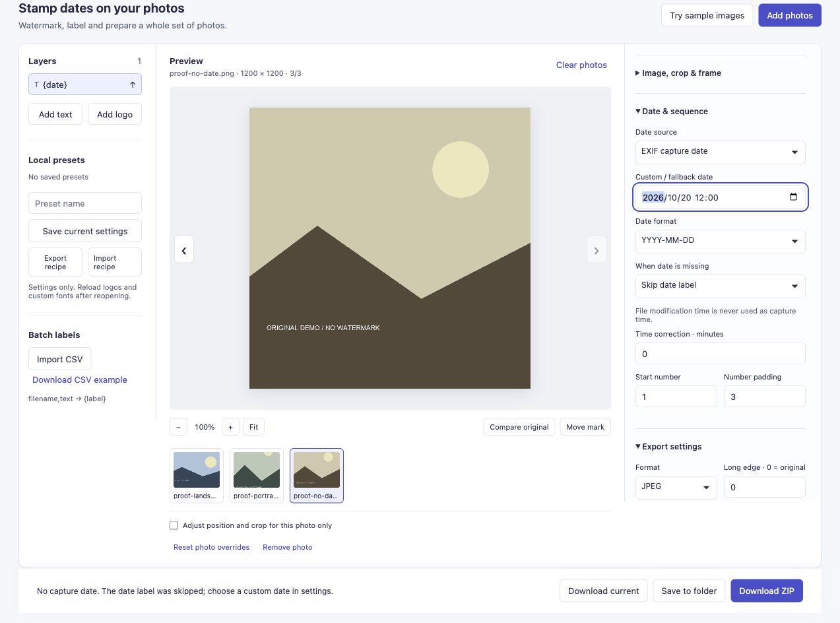Select the proof-no-date photo thumbnail
Screen dimensions: 840x623
(x=317, y=476)
